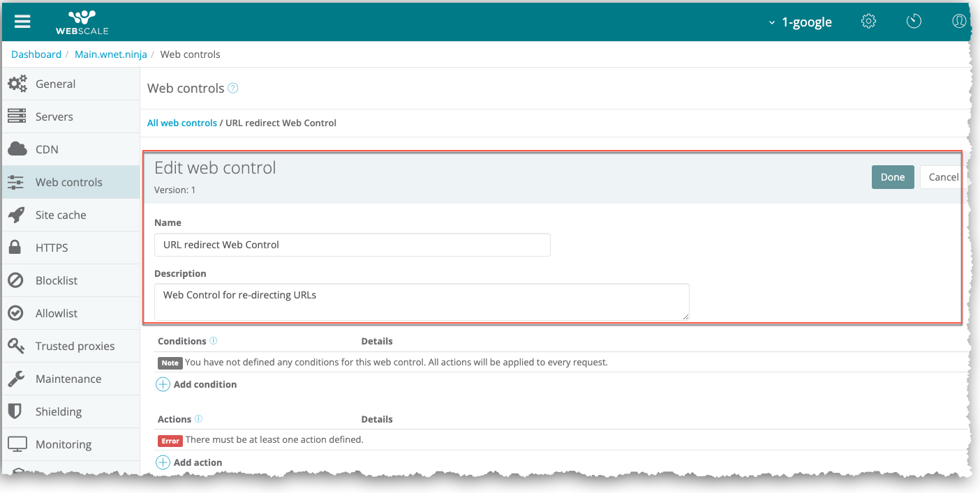This screenshot has width=980, height=493.
Task: Click the plus icon beside Add action
Action: pos(163,462)
